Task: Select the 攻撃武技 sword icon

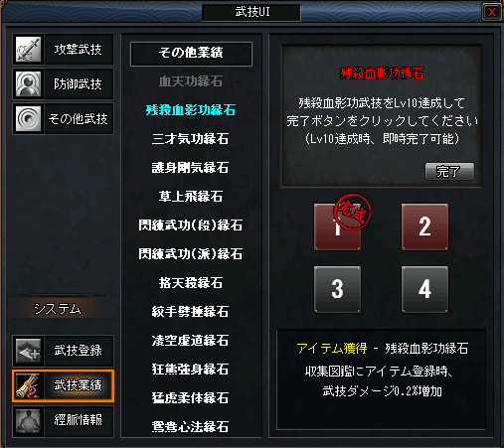Action: click(29, 49)
